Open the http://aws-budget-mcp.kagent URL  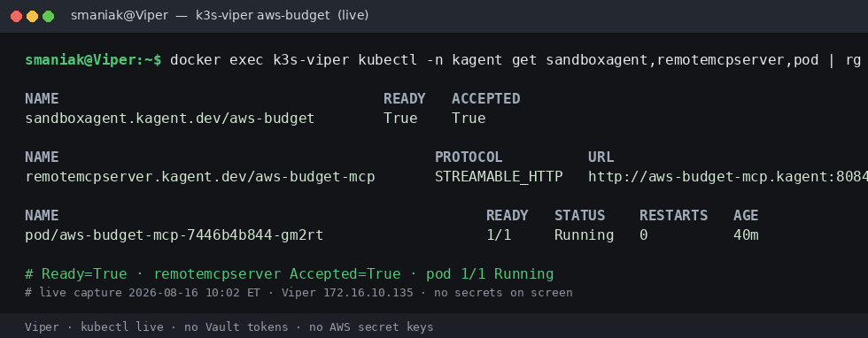click(728, 177)
